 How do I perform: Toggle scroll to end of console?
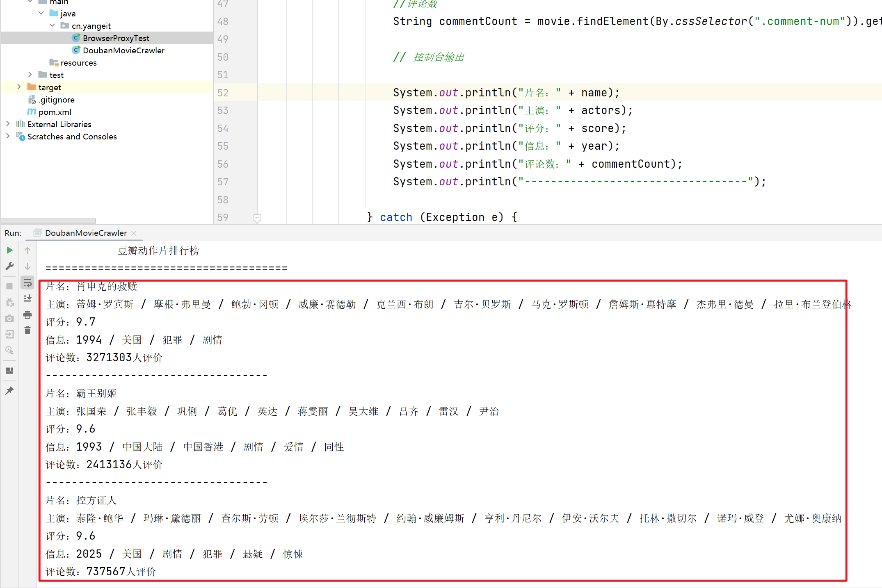click(x=27, y=299)
